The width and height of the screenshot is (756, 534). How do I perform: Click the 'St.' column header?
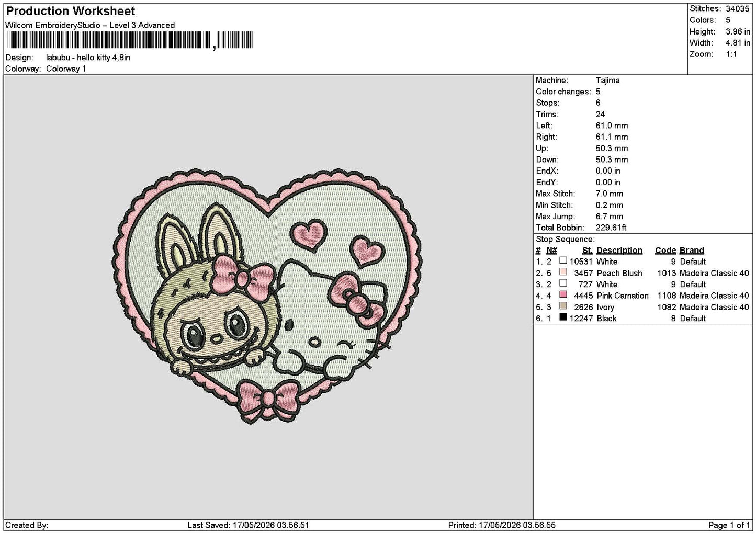587,251
